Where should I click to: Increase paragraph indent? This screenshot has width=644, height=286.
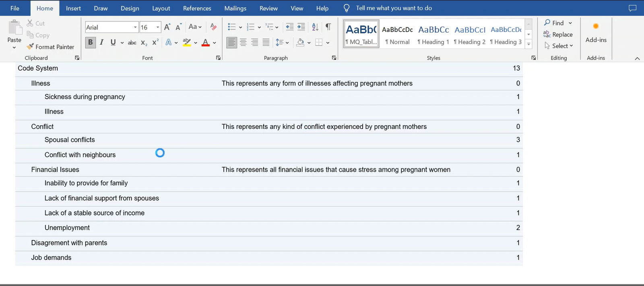pos(301,27)
